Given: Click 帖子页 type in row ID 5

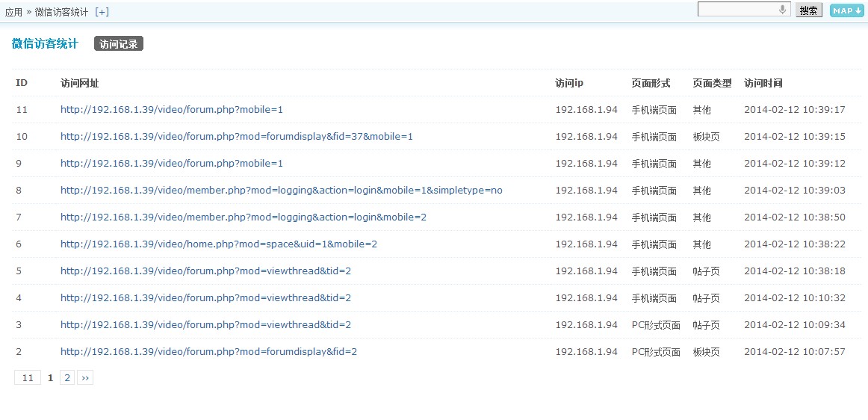Looking at the screenshot, I should pos(707,271).
